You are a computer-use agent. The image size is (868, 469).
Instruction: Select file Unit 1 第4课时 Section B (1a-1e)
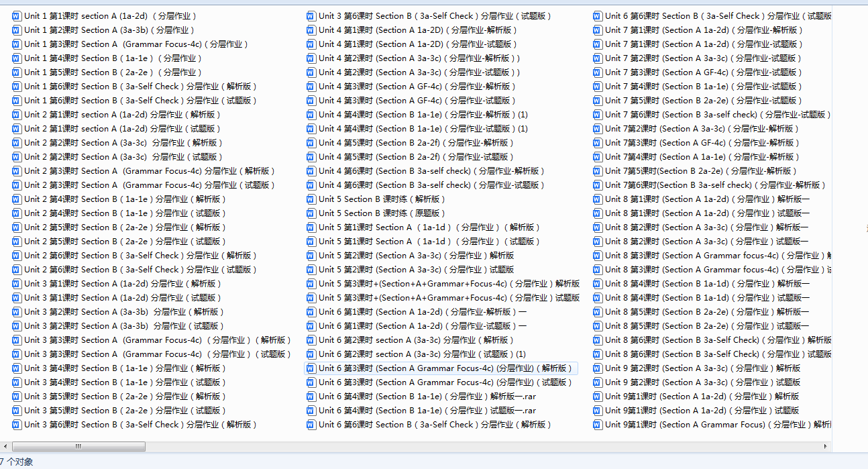point(113,58)
